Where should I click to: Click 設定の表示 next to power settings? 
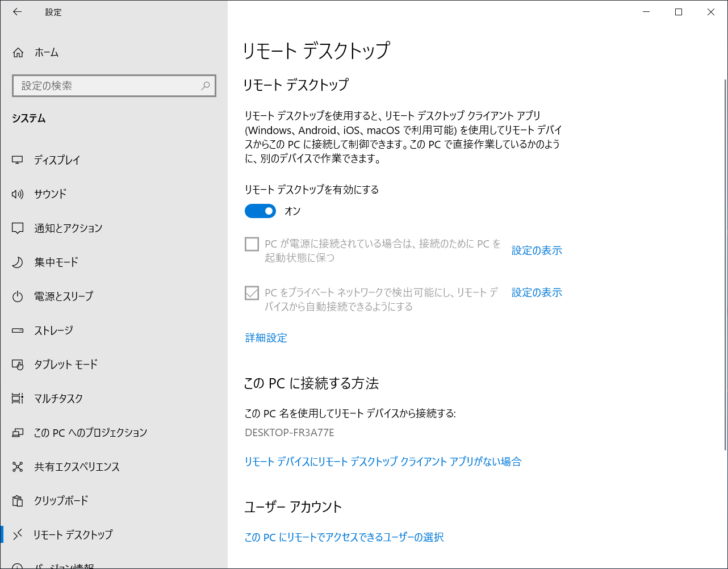click(x=536, y=250)
